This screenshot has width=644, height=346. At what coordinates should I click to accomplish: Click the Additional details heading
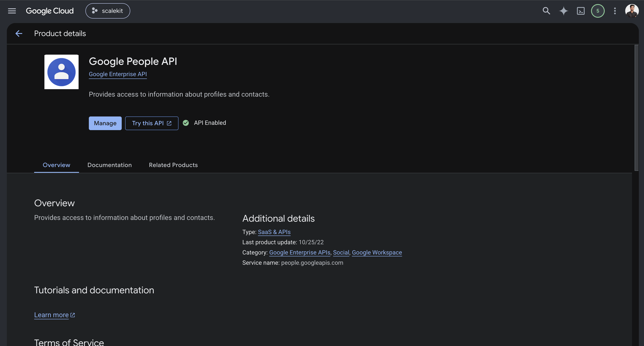pyautogui.click(x=278, y=219)
